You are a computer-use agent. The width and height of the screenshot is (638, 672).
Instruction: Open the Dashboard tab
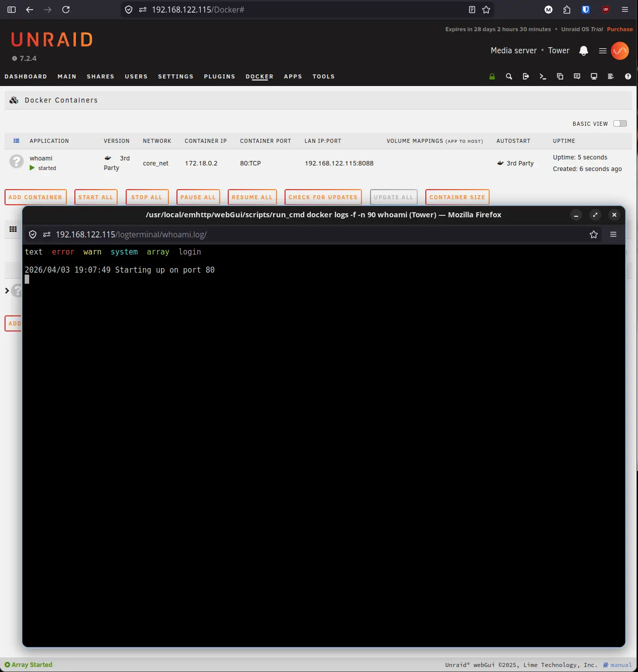[26, 76]
